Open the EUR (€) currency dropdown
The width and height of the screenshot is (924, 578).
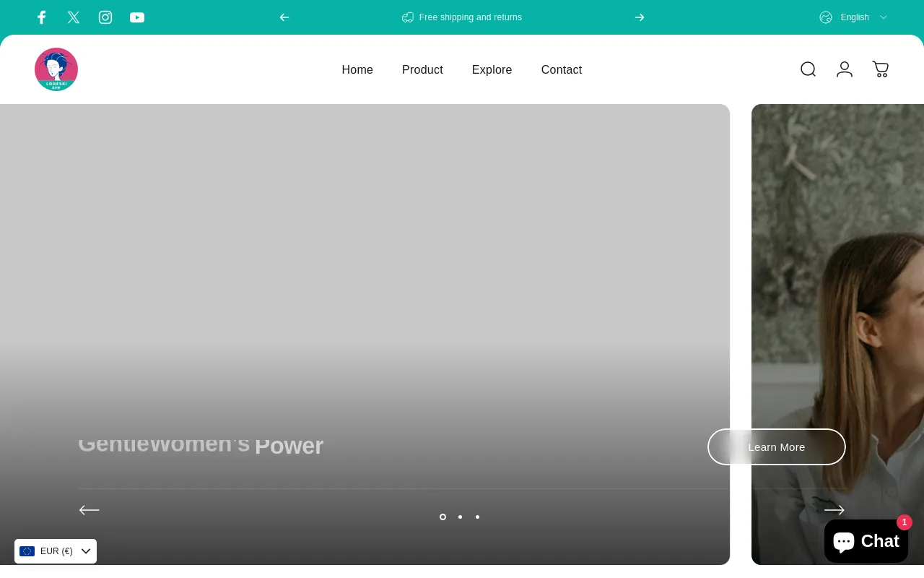tap(56, 551)
